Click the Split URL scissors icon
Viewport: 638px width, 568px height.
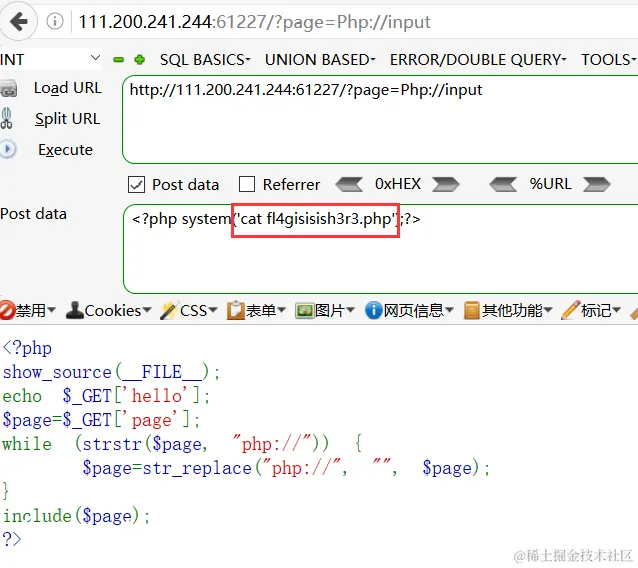7,118
